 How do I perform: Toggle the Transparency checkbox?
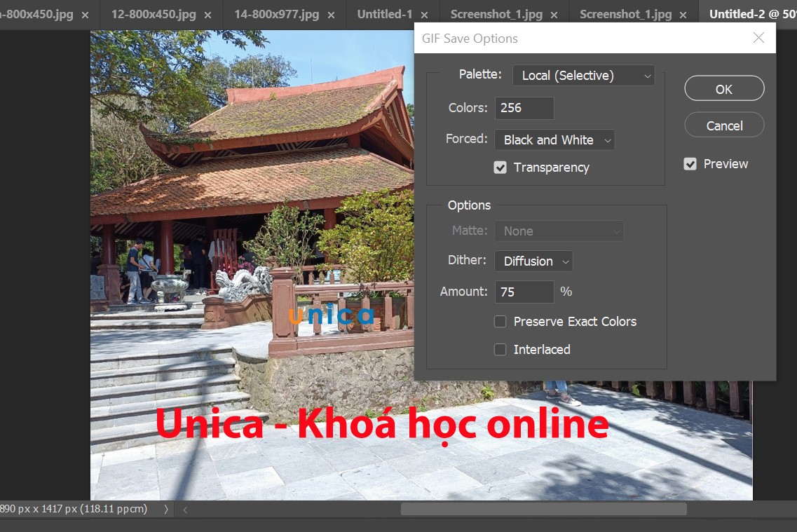[500, 168]
